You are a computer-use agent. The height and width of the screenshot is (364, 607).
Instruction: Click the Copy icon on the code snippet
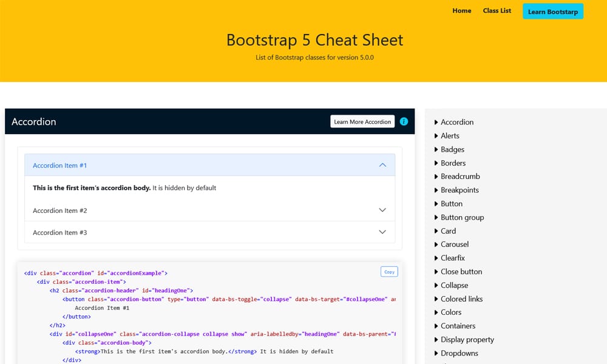click(x=389, y=271)
